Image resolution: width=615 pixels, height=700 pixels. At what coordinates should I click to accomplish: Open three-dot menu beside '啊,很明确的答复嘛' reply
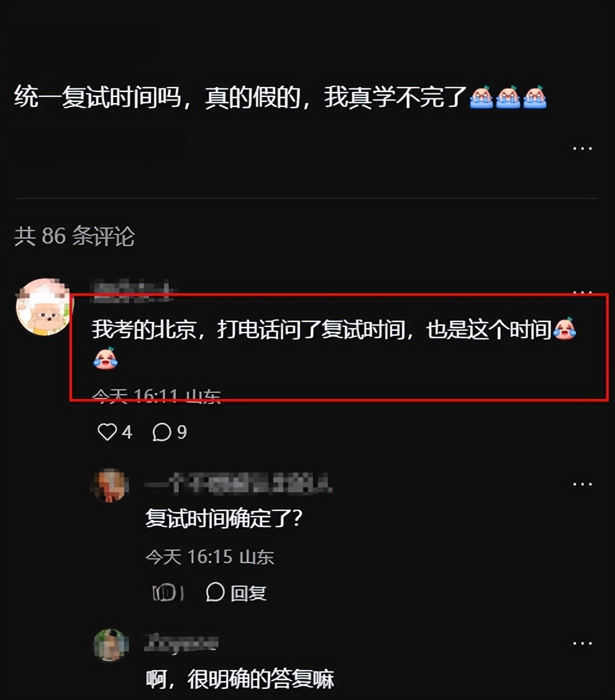[x=582, y=643]
